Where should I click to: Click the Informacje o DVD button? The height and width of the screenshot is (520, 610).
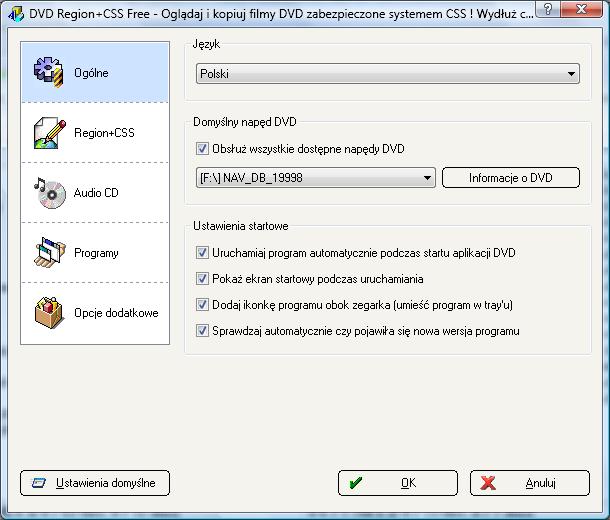click(511, 178)
